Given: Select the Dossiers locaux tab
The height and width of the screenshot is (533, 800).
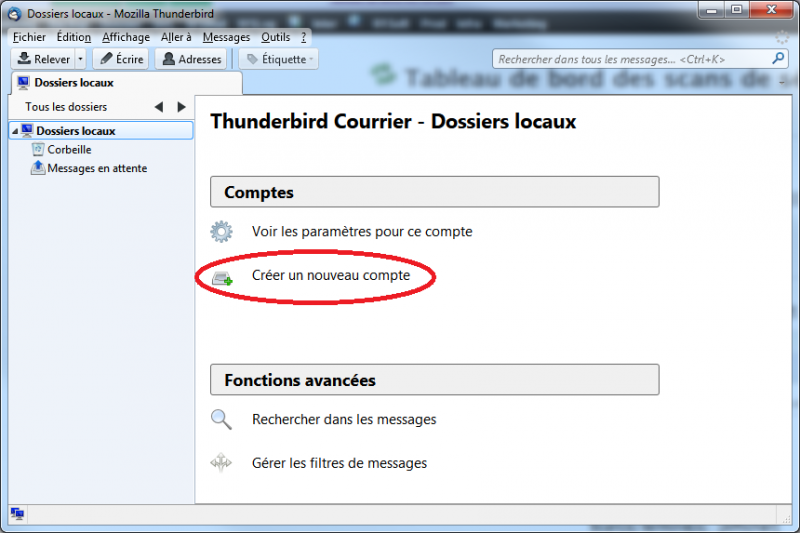Looking at the screenshot, I should [x=126, y=83].
